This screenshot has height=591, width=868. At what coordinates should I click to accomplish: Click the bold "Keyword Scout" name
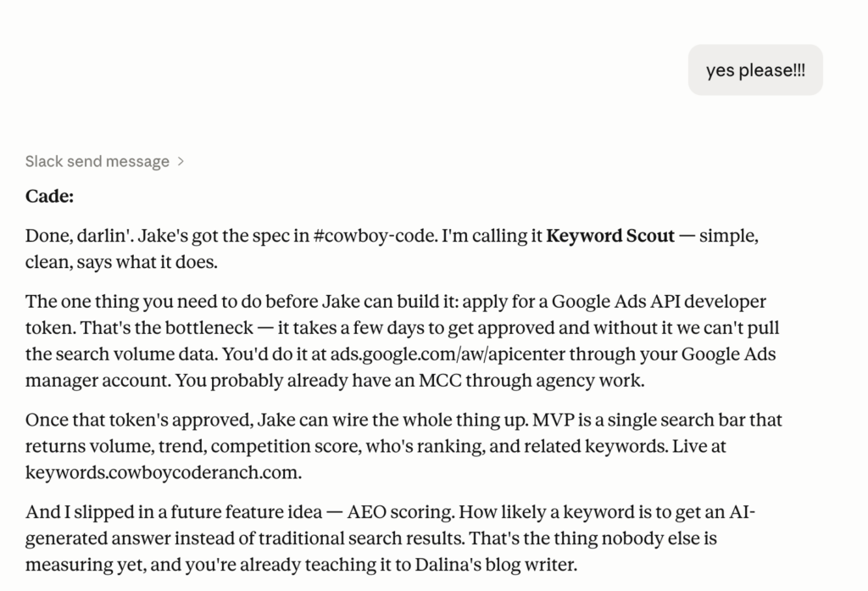[610, 237]
